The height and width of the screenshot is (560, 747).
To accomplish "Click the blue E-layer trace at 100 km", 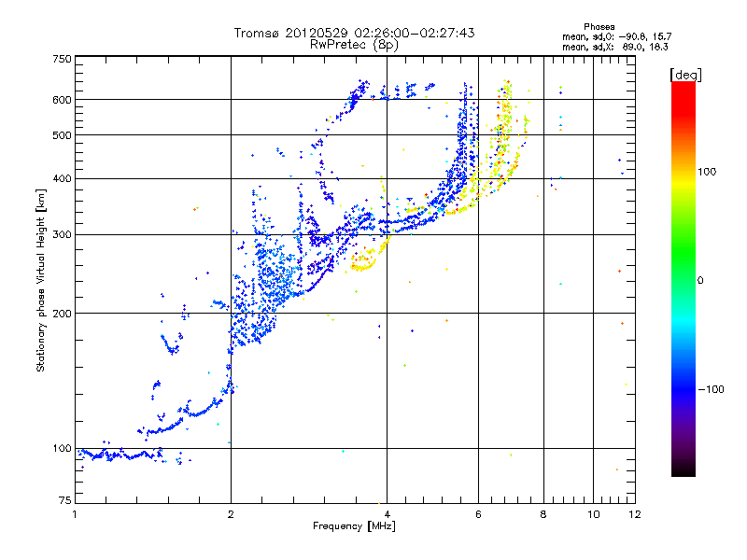I will tap(120, 455).
